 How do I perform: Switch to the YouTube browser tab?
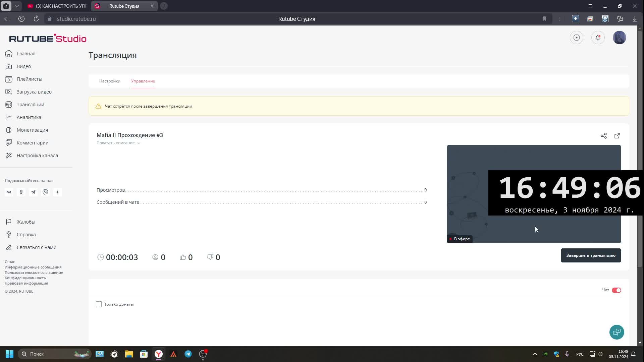57,6
